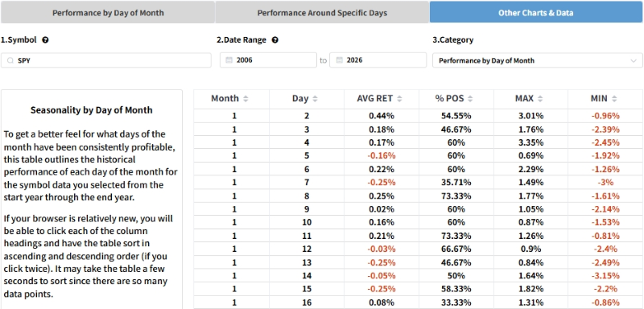Screen dimensions: 644x309
Task: Select the -3% min cell
Action: coord(605,182)
